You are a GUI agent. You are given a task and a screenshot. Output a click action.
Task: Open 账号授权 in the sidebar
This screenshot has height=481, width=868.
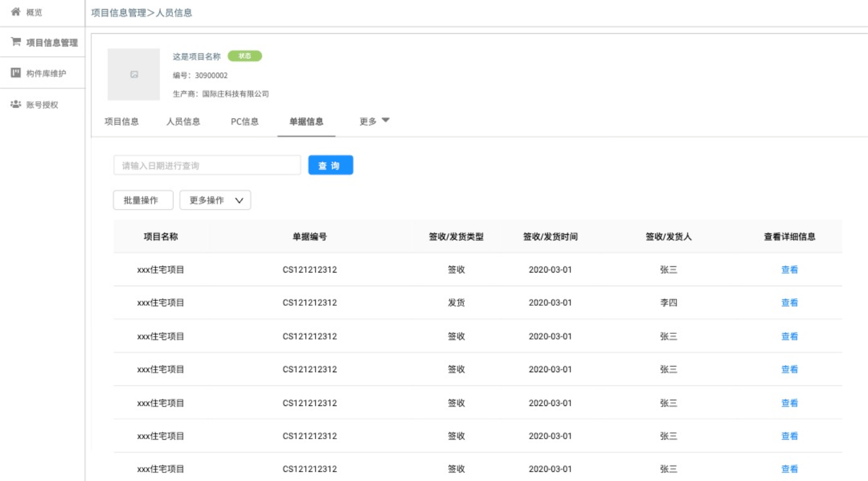click(42, 105)
